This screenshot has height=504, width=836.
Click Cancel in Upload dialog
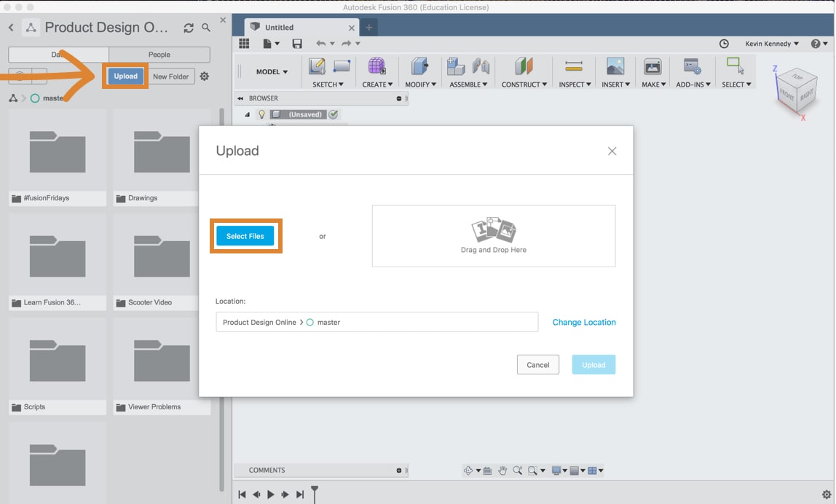[538, 365]
